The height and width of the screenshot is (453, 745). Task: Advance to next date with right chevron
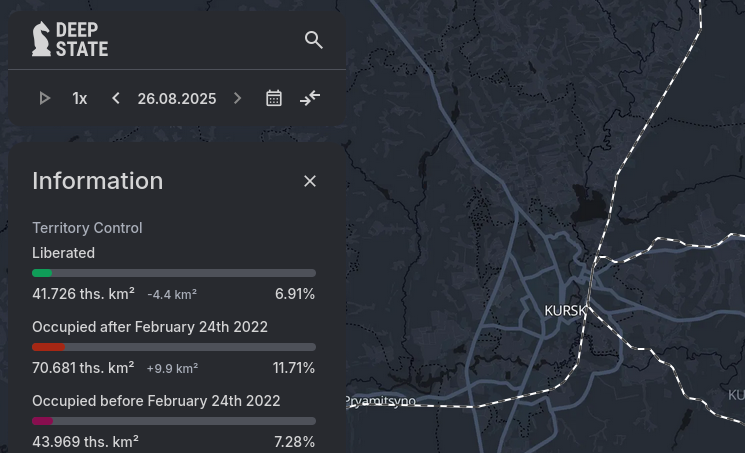tap(238, 98)
